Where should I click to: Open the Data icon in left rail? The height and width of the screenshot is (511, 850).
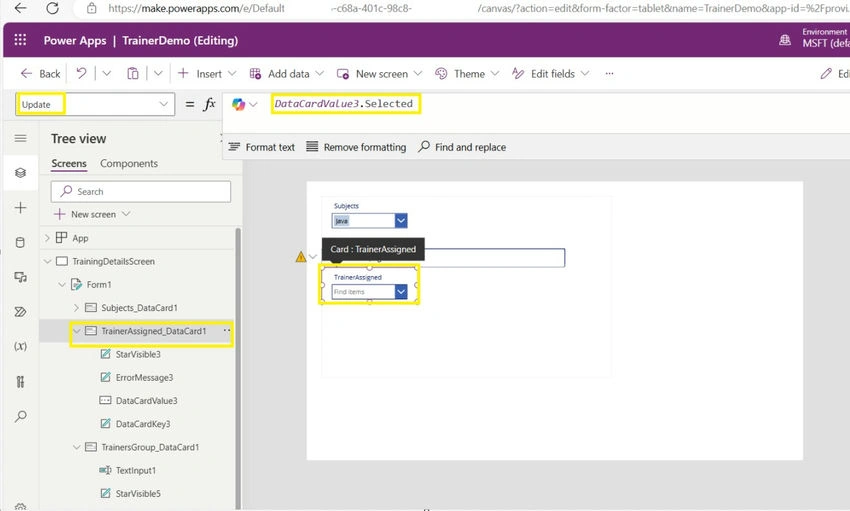coord(20,242)
